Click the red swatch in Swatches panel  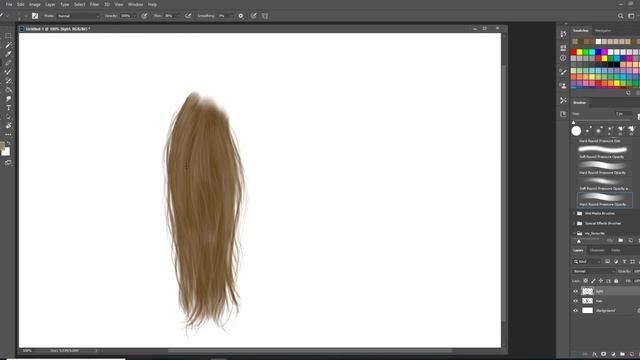coord(573,52)
